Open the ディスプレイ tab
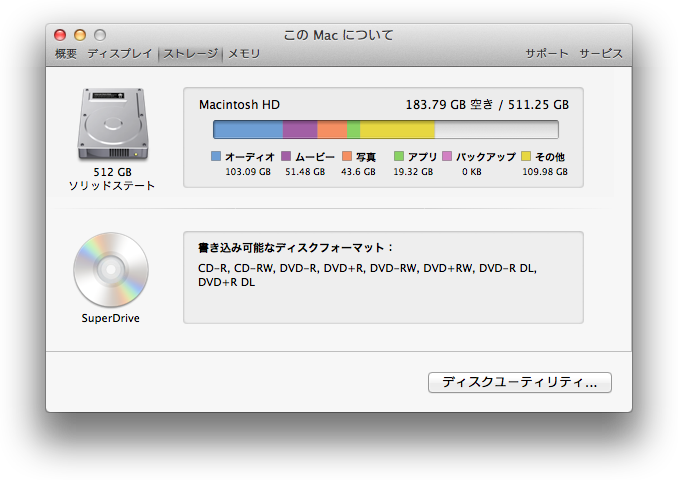678x480 pixels. coord(120,54)
